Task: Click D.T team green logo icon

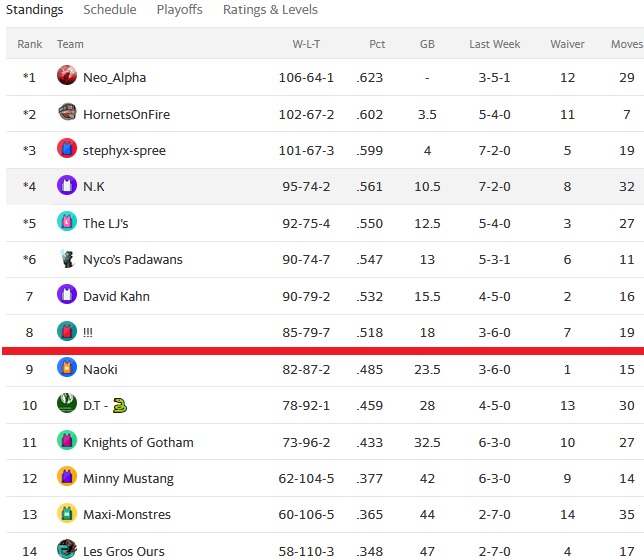Action: [67, 403]
